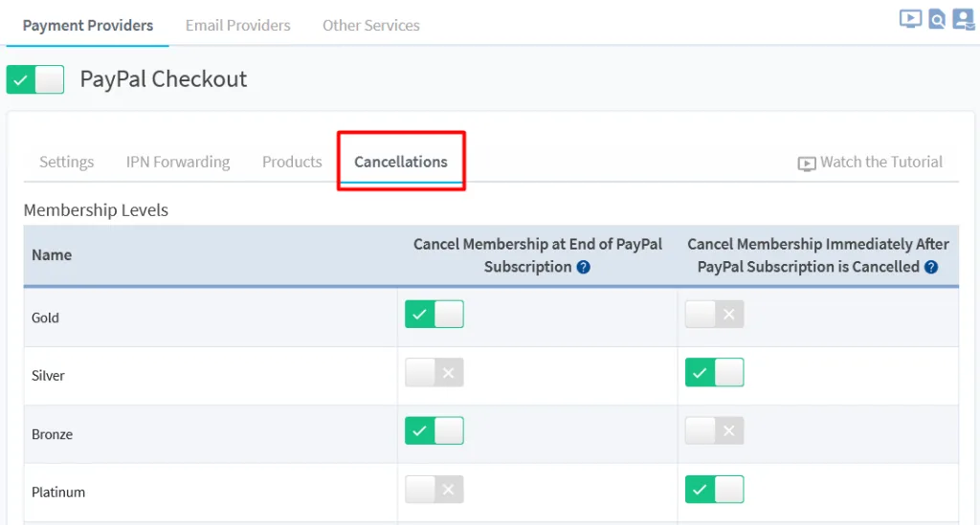Click the search help icon in the header
Screen dimensions: 980x525
pos(936,19)
